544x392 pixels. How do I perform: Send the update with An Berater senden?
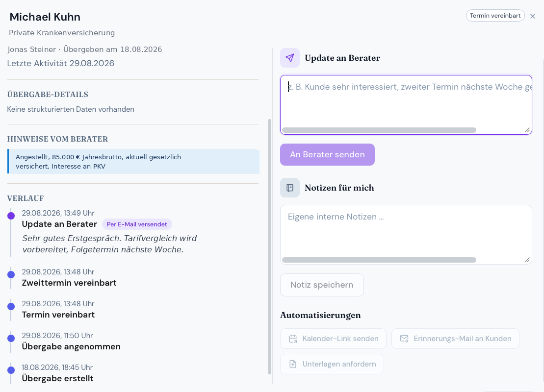coord(327,154)
